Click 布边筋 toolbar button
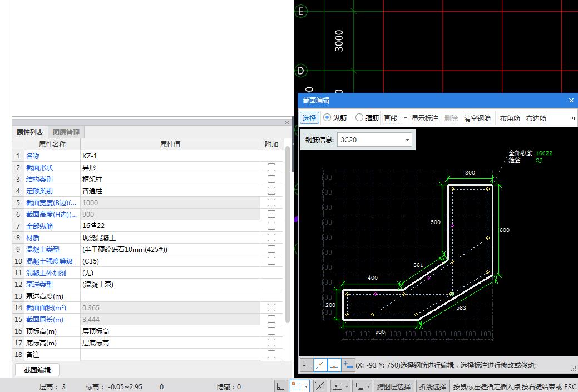This screenshot has height=392, width=578. 536,118
